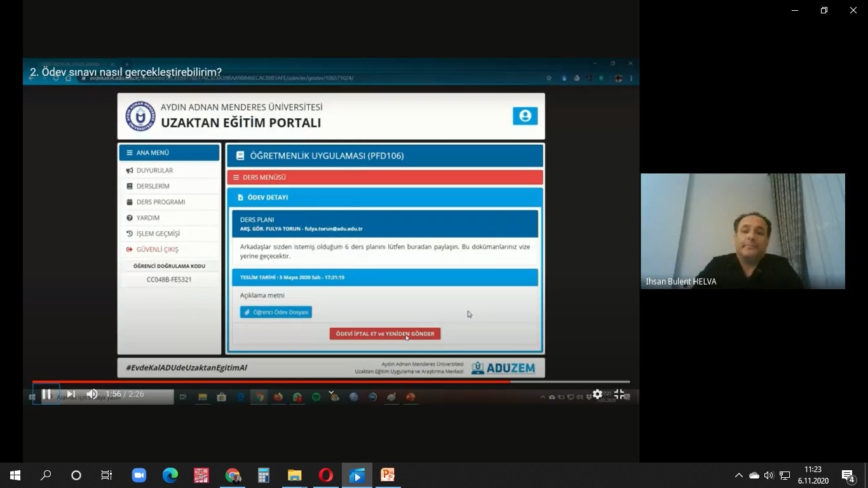Image resolution: width=868 pixels, height=488 pixels.
Task: Open the Windows notification center
Action: coord(848,475)
